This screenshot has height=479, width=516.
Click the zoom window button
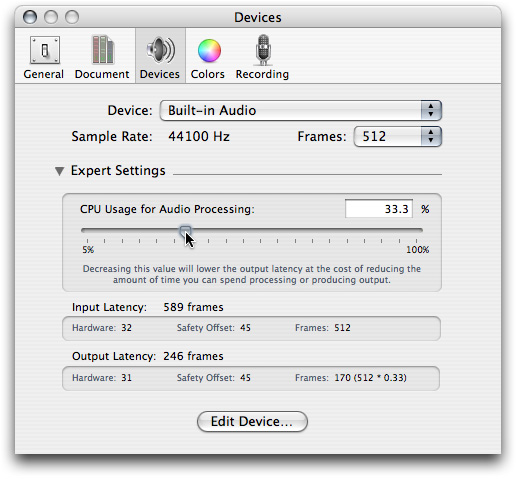(x=72, y=17)
